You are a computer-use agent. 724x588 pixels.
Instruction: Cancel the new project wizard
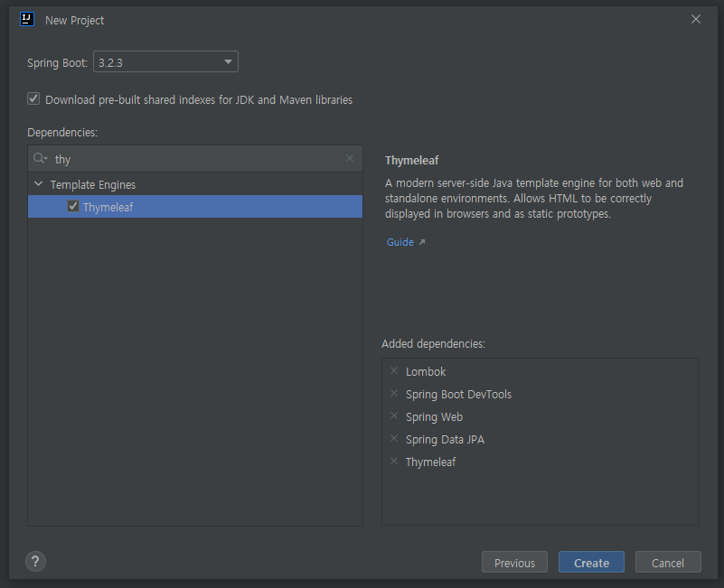click(x=668, y=562)
